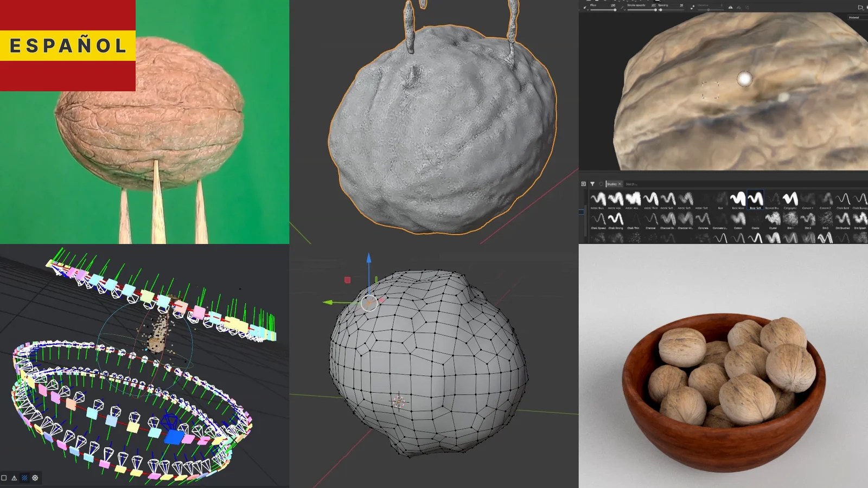Open the brush preset dropdown by Flow

coord(585,7)
